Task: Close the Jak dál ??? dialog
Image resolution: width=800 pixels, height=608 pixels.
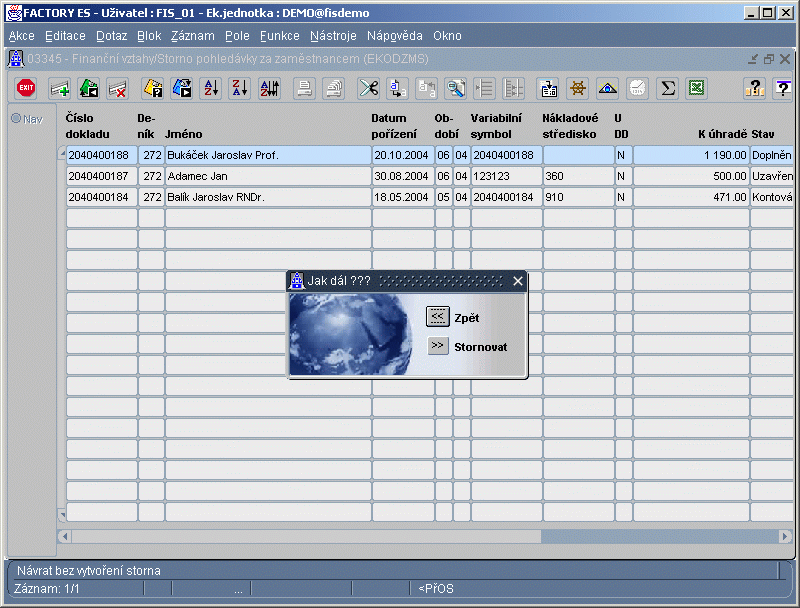Action: tap(517, 281)
